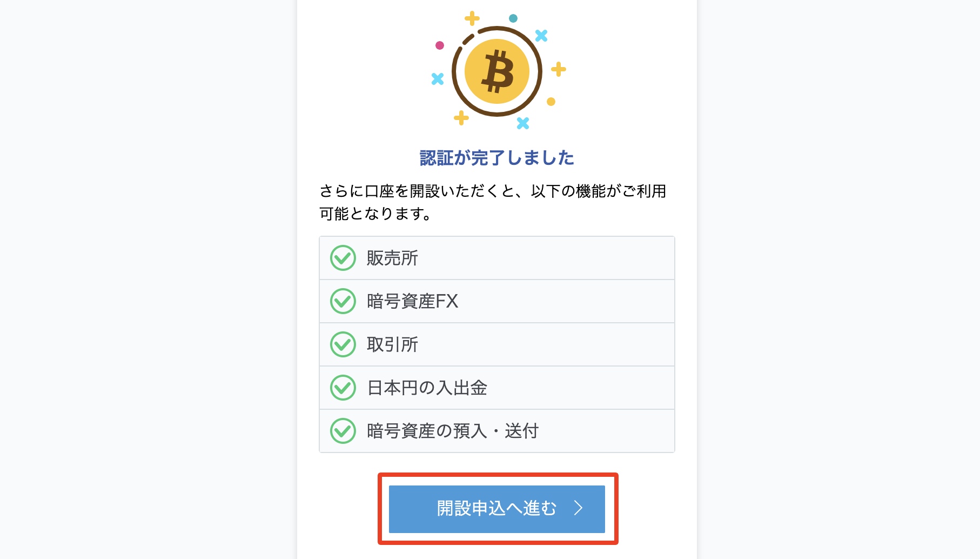
Task: Click the checkmark next to 日本円の入出金
Action: (x=343, y=388)
